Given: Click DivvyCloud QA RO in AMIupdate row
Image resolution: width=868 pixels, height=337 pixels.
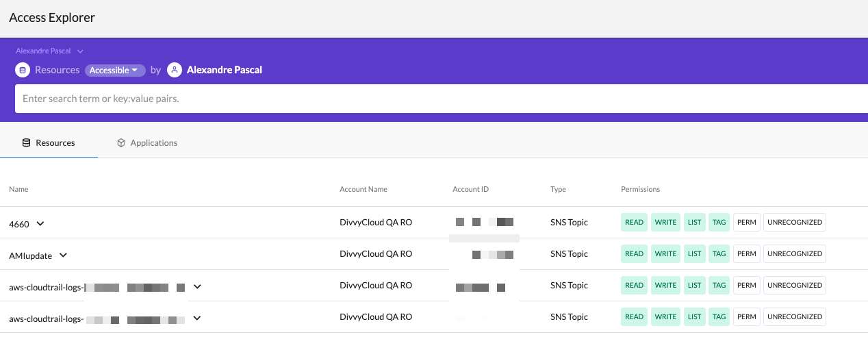Looking at the screenshot, I should tap(376, 254).
